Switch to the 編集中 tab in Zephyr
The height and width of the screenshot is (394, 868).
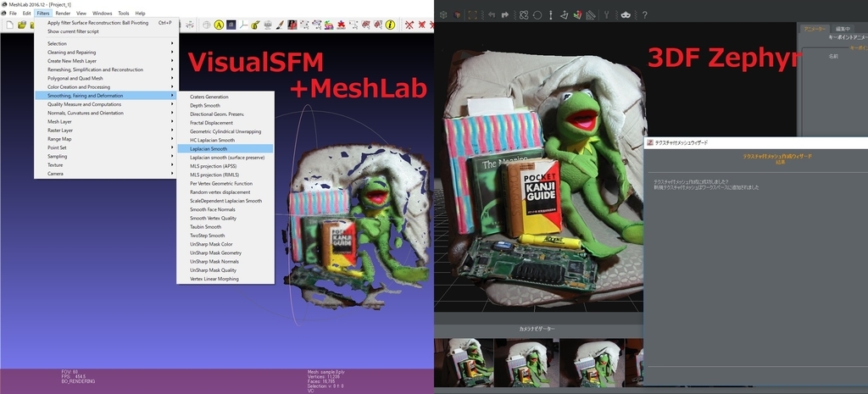point(843,29)
